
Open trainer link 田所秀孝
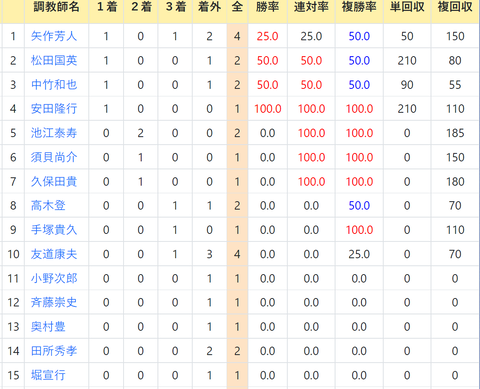pos(54,351)
